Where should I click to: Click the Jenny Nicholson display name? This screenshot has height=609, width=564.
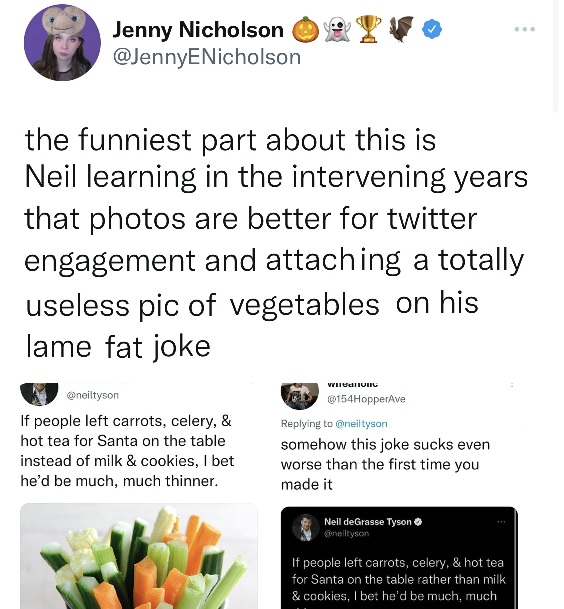pyautogui.click(x=198, y=30)
